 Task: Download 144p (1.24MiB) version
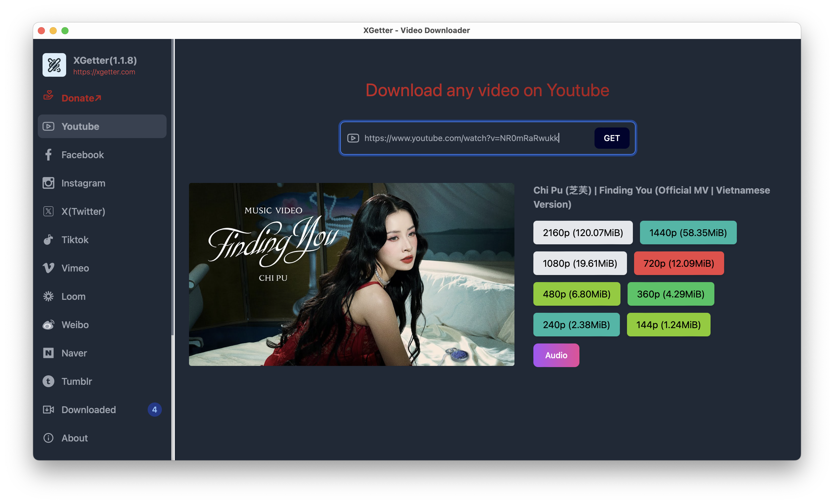[x=669, y=325]
